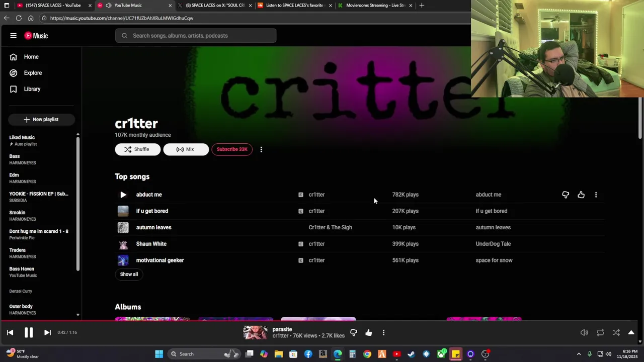Image resolution: width=644 pixels, height=362 pixels.
Task: Play the abduct me track
Action: [123, 195]
